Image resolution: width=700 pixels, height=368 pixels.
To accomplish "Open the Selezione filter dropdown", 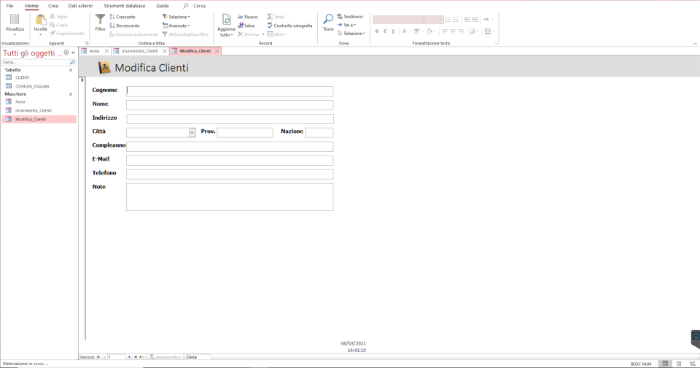I will pos(176,17).
